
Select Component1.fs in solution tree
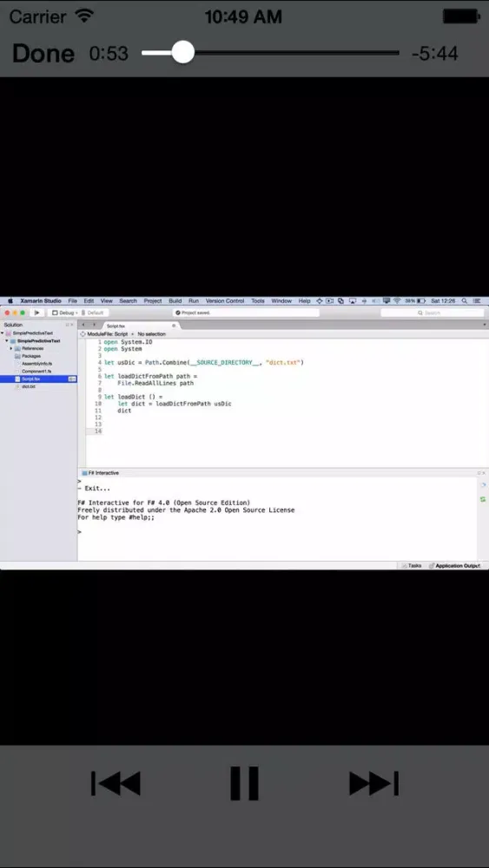36,371
